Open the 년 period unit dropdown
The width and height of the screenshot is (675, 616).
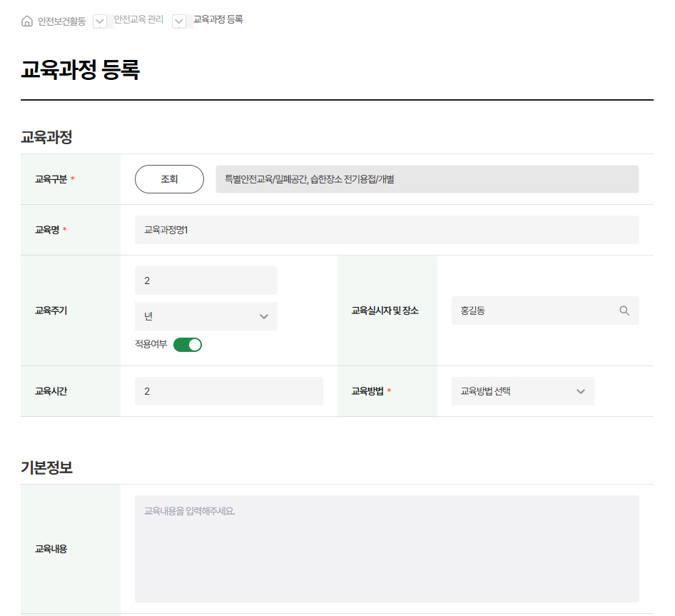205,316
